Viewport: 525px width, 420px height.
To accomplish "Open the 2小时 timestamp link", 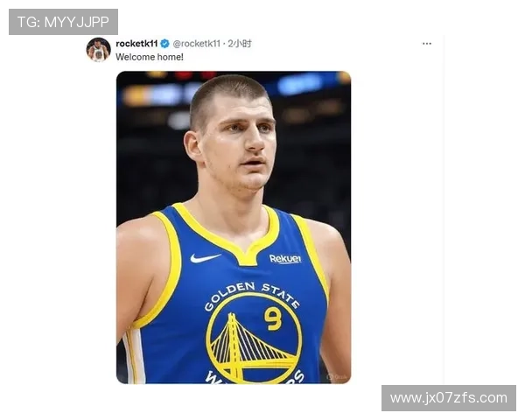I will tap(240, 44).
